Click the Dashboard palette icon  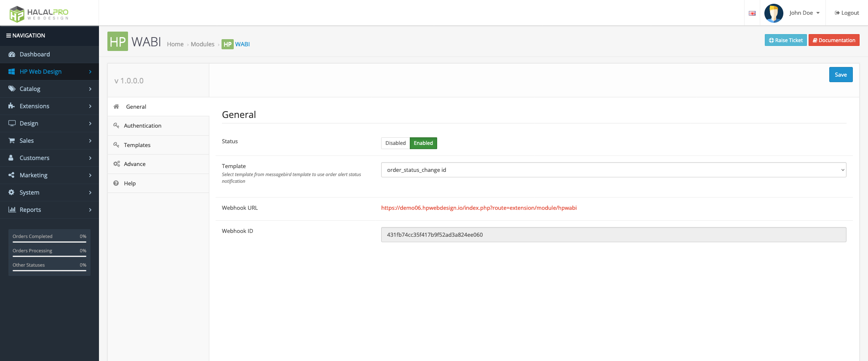click(12, 54)
